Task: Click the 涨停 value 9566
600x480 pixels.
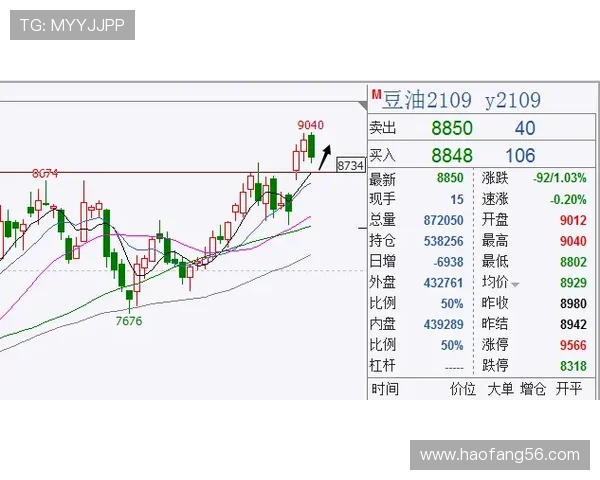Action: 573,345
